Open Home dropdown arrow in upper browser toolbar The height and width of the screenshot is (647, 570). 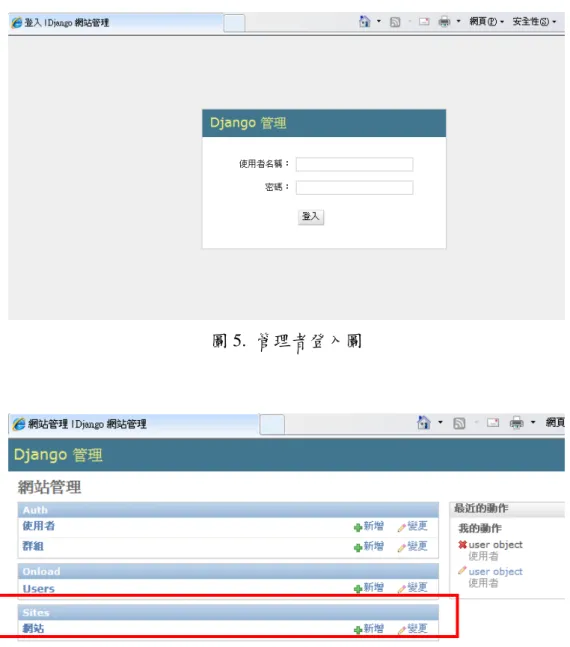(378, 21)
